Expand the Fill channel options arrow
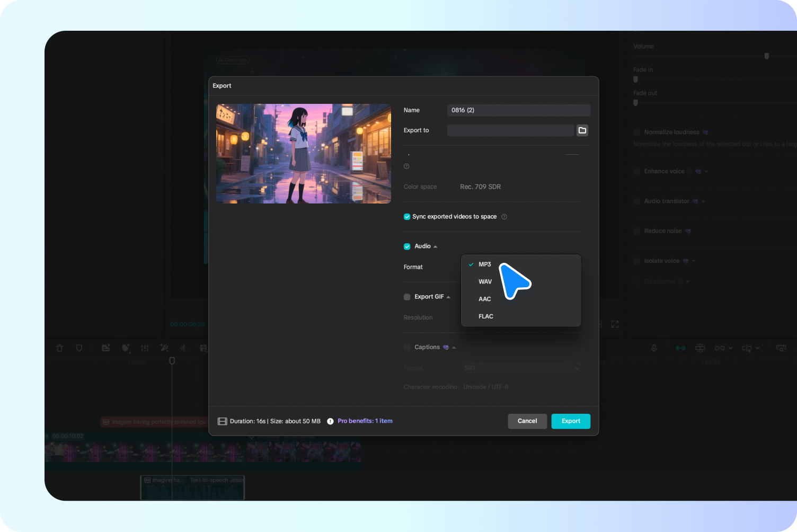Image resolution: width=797 pixels, height=532 pixels. point(687,282)
